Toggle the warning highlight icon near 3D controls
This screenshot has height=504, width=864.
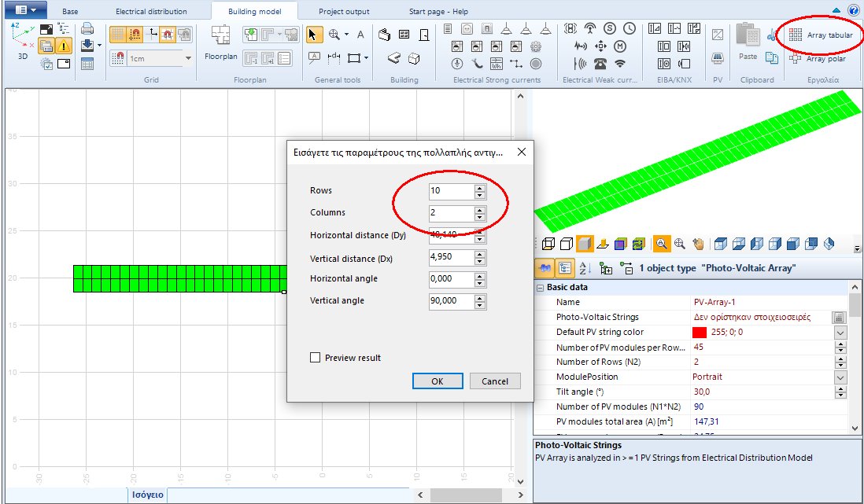click(65, 46)
